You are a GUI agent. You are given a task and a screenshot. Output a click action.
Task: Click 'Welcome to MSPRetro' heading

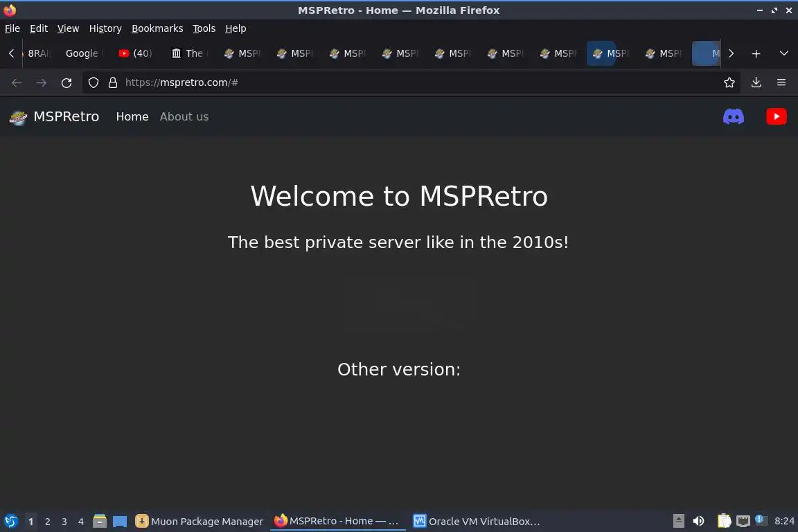pyautogui.click(x=399, y=196)
